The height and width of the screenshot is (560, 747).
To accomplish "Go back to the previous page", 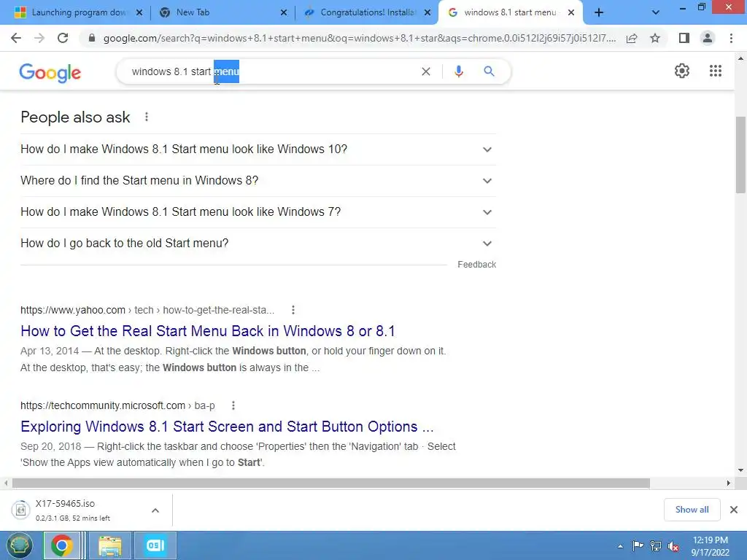I will [x=16, y=38].
